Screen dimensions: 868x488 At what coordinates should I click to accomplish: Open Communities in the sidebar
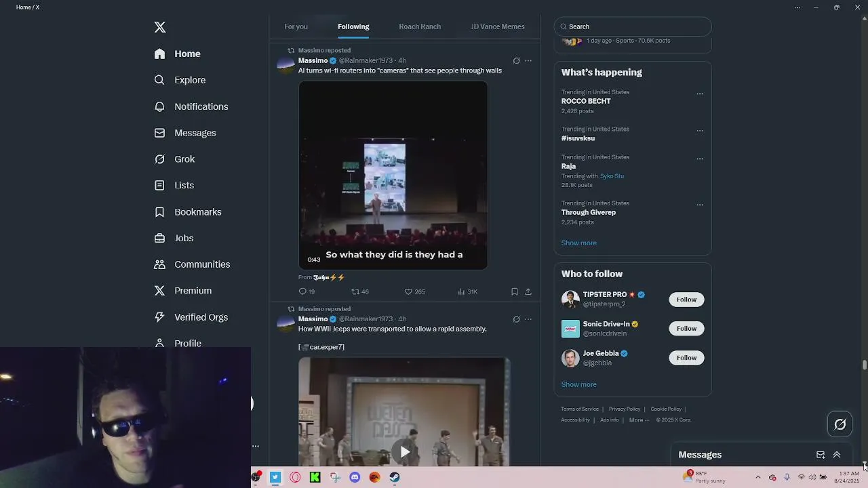click(192, 264)
